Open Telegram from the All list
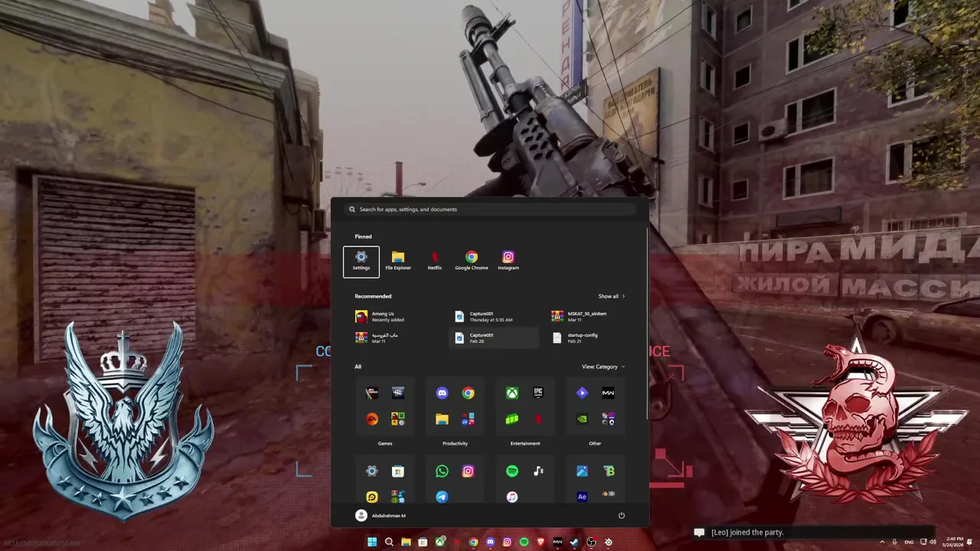The width and height of the screenshot is (980, 551). pos(442,497)
